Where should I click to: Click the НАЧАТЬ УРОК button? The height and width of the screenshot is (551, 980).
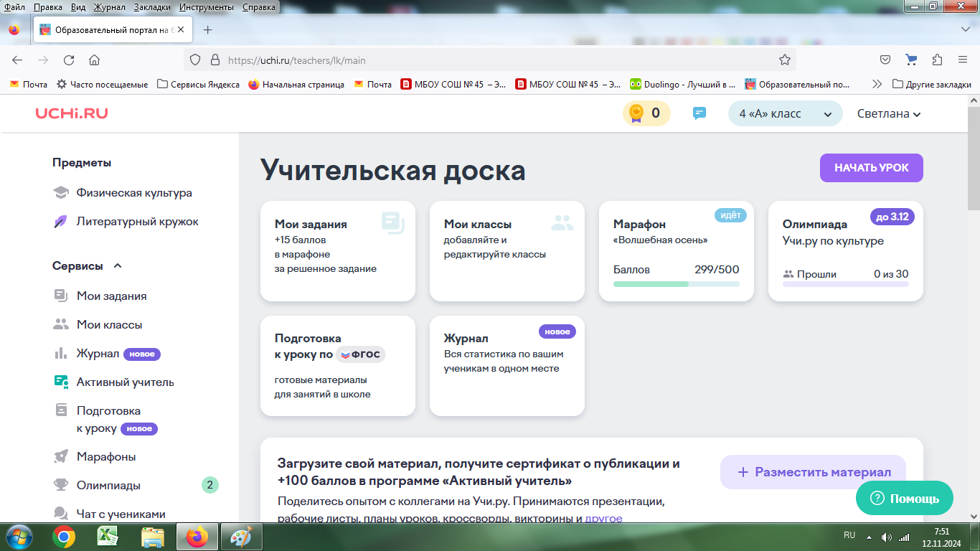coord(872,168)
